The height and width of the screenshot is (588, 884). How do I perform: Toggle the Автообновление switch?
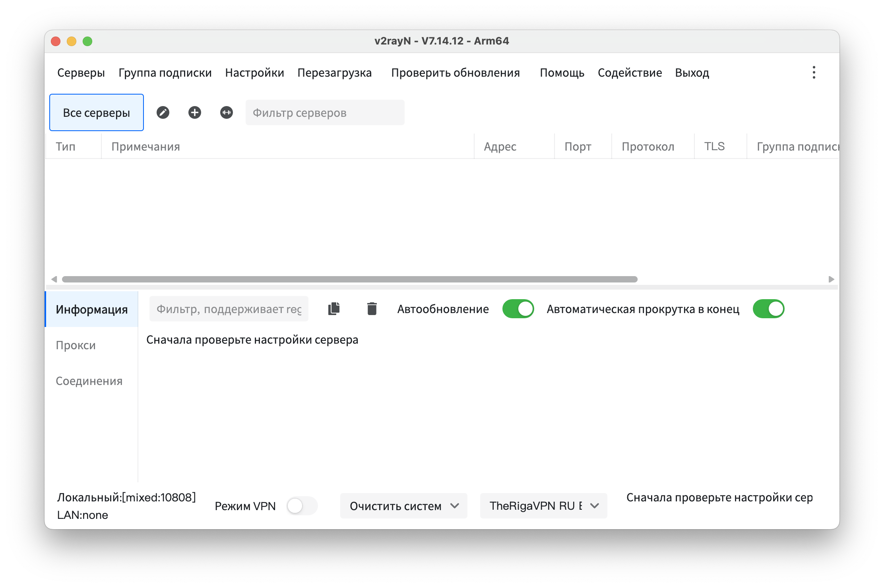(518, 309)
